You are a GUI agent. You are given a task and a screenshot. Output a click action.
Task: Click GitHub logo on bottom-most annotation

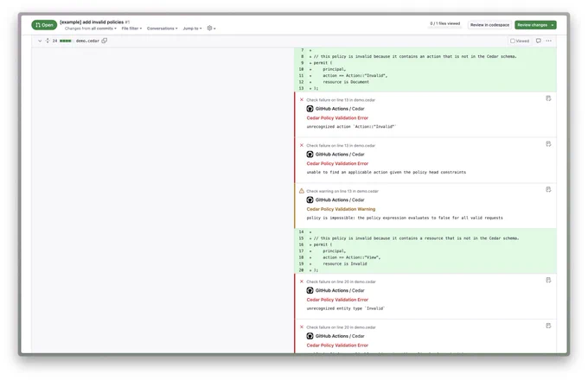(x=310, y=336)
